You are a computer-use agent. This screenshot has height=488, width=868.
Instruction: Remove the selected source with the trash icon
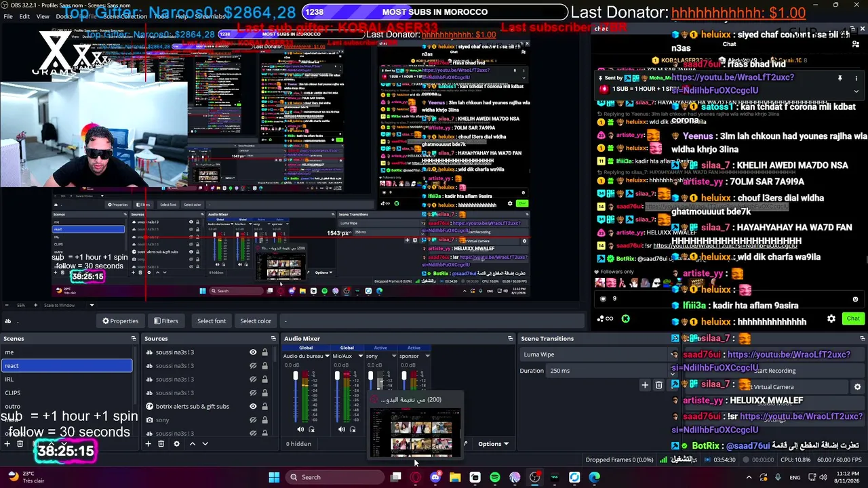[161, 444]
